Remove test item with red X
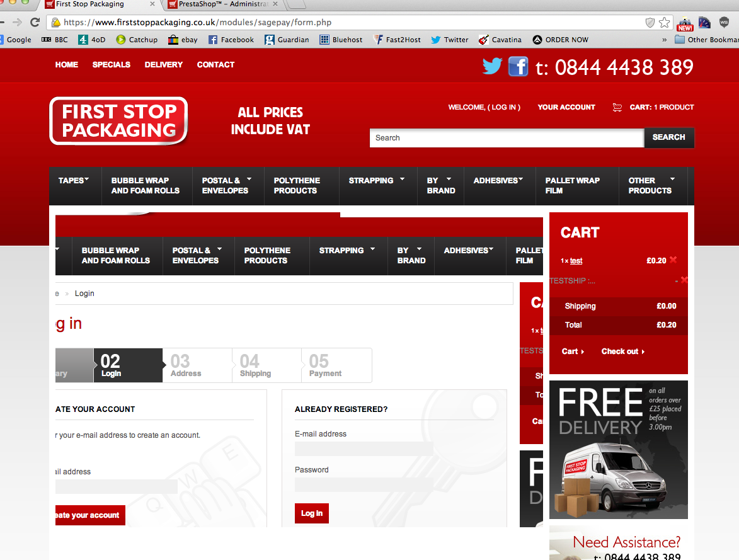This screenshot has height=560, width=739. (673, 260)
